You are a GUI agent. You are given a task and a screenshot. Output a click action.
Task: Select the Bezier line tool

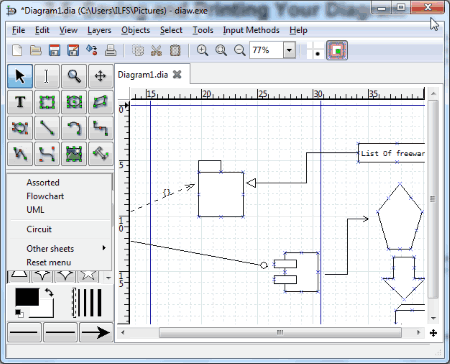[47, 154]
